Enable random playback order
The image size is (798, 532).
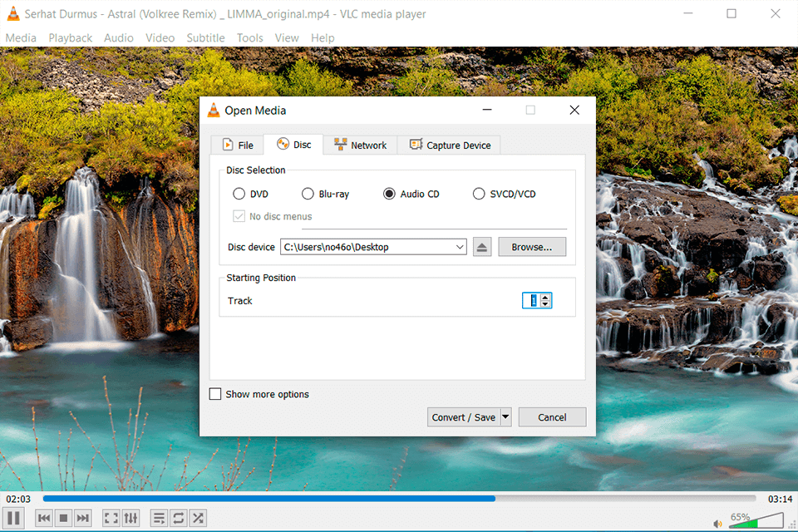click(x=197, y=518)
